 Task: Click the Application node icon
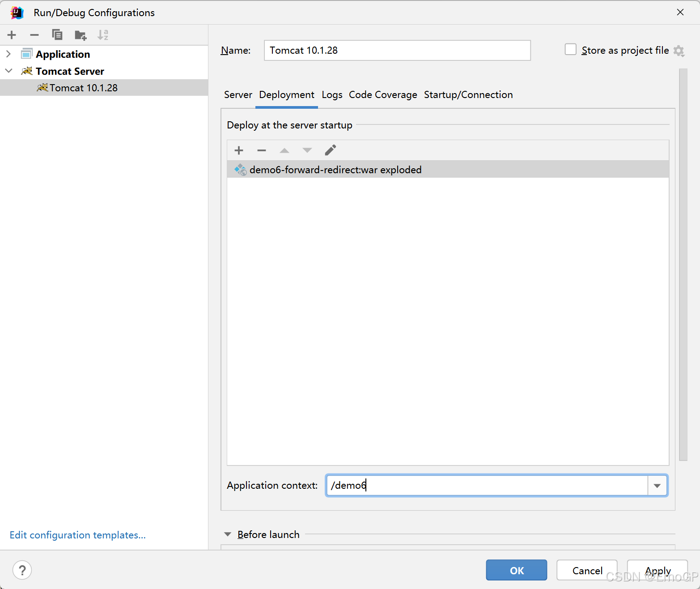click(26, 54)
